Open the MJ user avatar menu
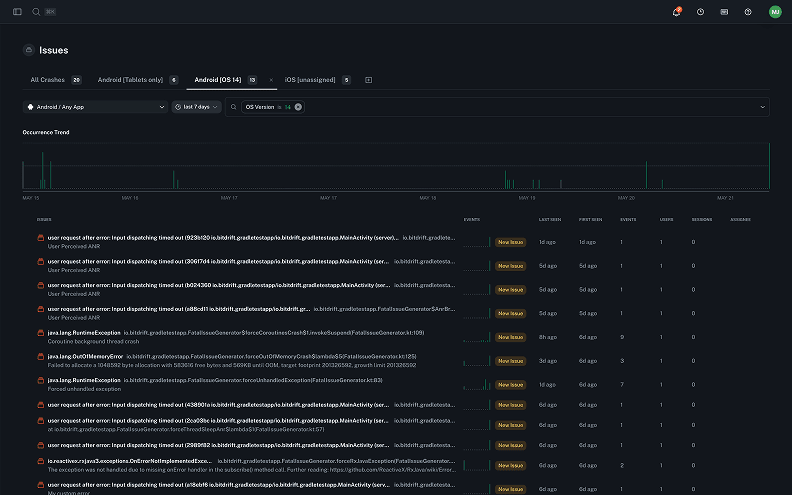This screenshot has height=495, width=792. 775,12
